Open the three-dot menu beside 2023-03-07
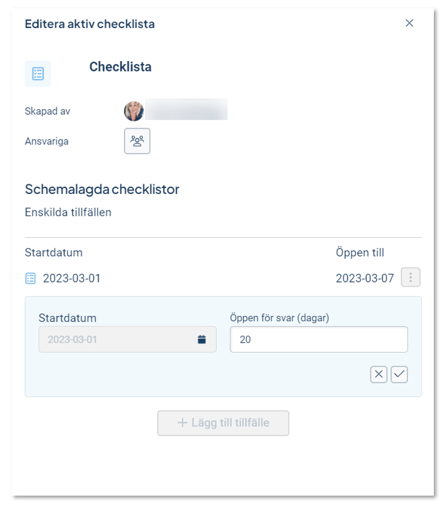The image size is (447, 506). [410, 277]
